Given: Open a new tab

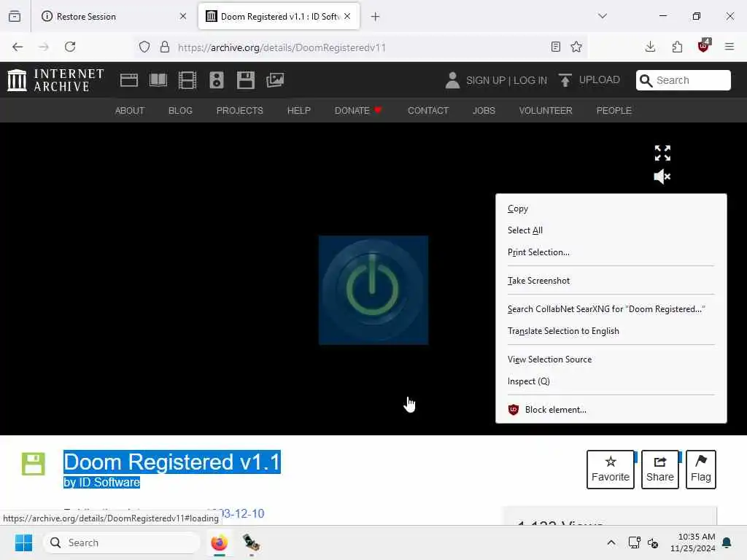Looking at the screenshot, I should tap(376, 17).
